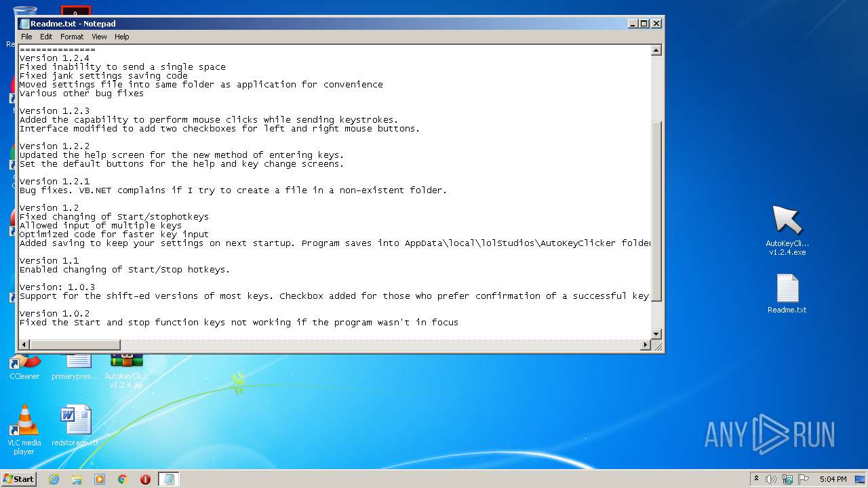Screen dimensions: 868x488
Task: Click the 'Version 1.2.3' heading text
Action: coord(54,111)
